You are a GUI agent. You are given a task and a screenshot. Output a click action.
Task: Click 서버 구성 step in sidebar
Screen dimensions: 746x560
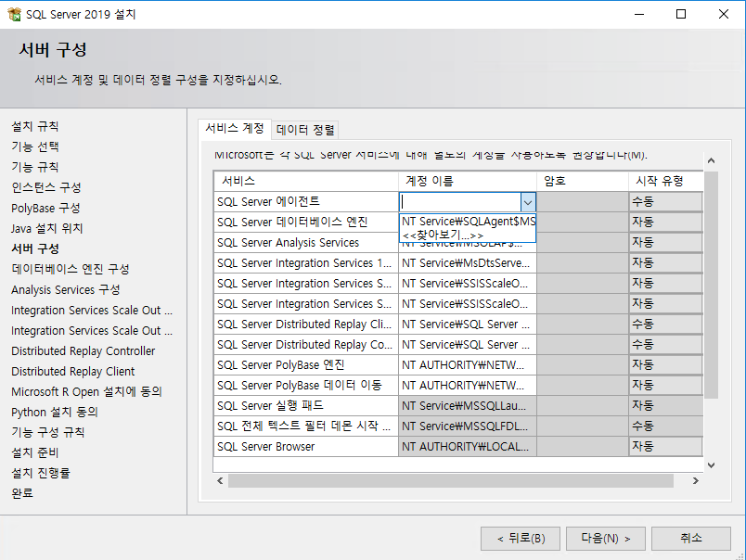point(35,248)
